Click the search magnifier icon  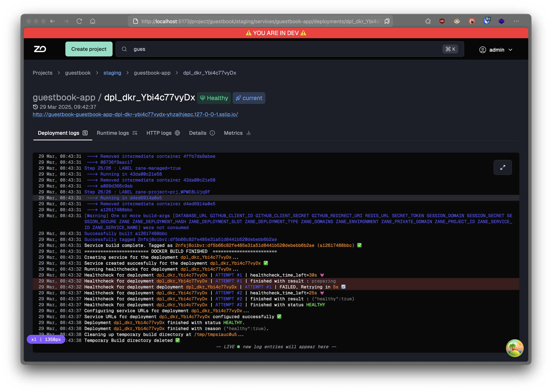124,49
